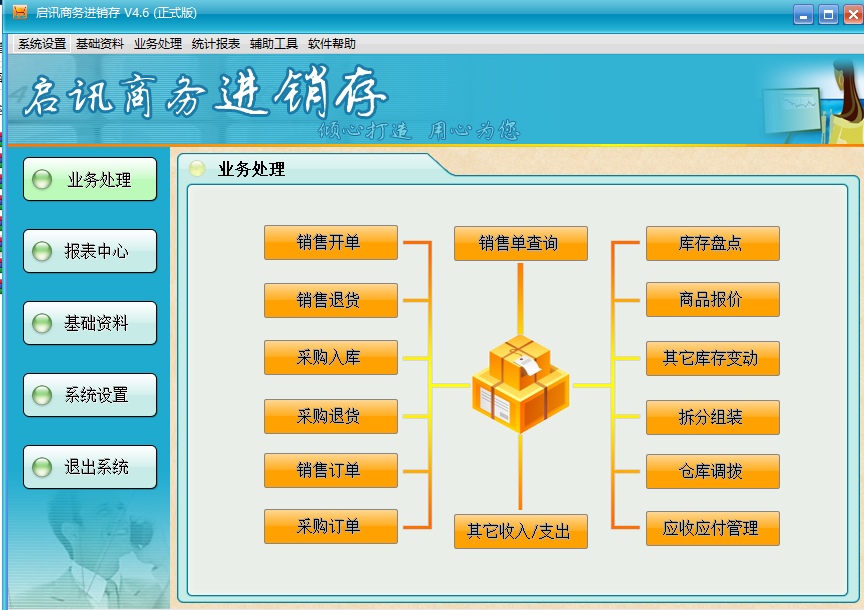
Task: Open 仓库调拨
Action: click(x=712, y=471)
